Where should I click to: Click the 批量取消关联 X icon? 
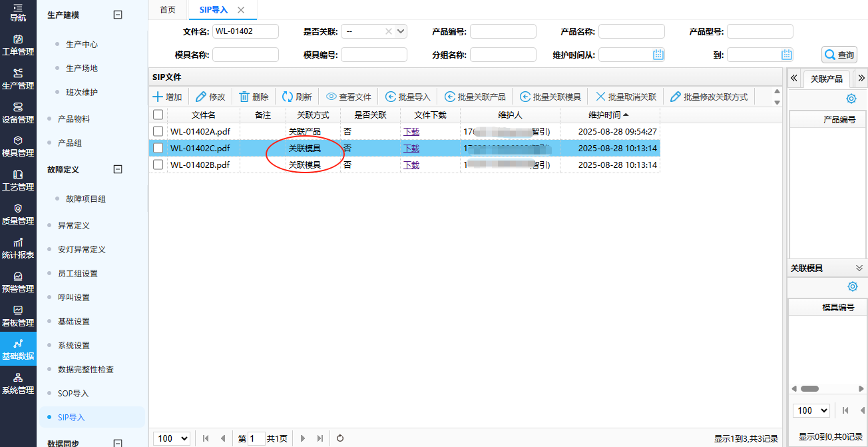click(x=600, y=97)
